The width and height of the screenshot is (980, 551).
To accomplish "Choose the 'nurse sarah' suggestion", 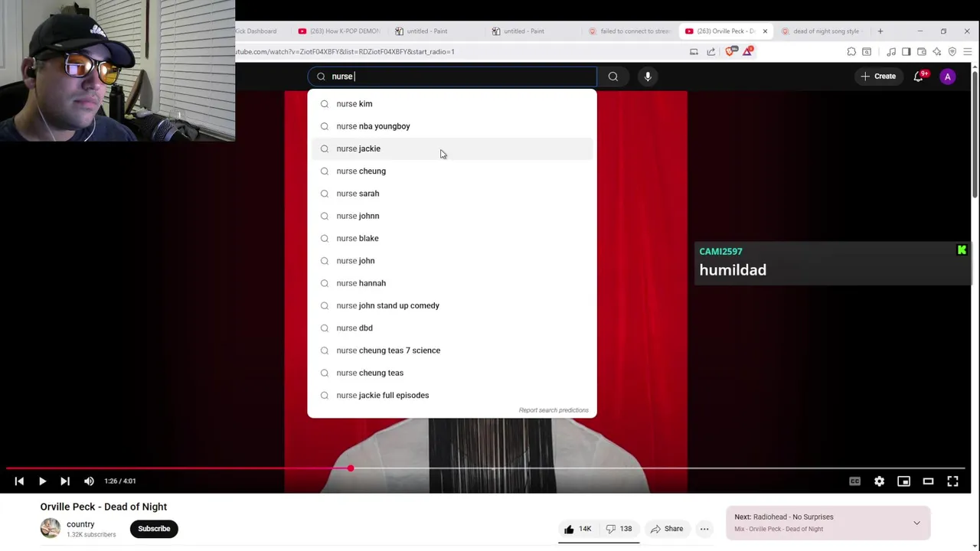I will tap(452, 194).
